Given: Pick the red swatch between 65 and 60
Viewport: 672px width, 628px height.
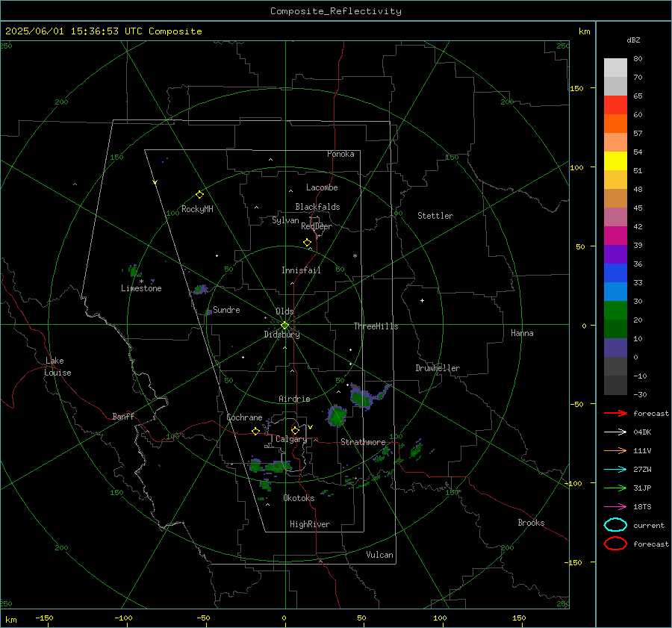Looking at the screenshot, I should pos(615,105).
